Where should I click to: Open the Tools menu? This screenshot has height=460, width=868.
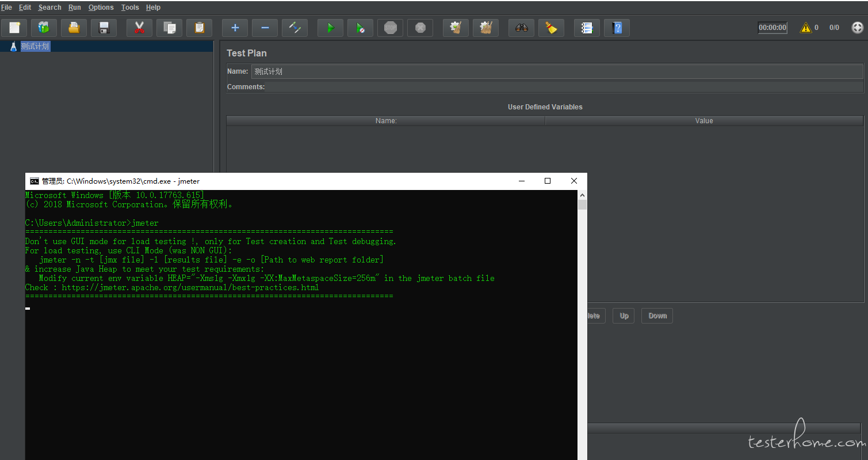tap(130, 7)
